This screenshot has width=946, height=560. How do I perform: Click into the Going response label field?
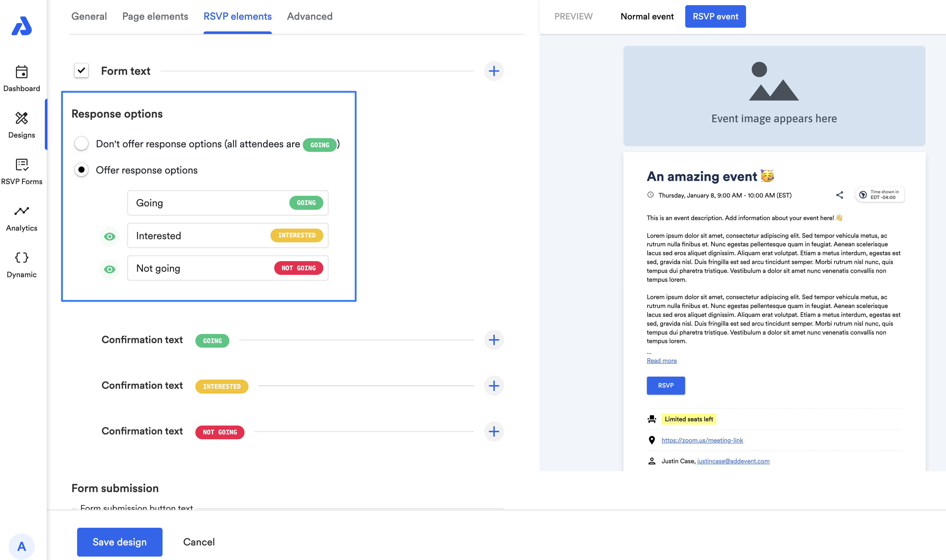[x=208, y=203]
